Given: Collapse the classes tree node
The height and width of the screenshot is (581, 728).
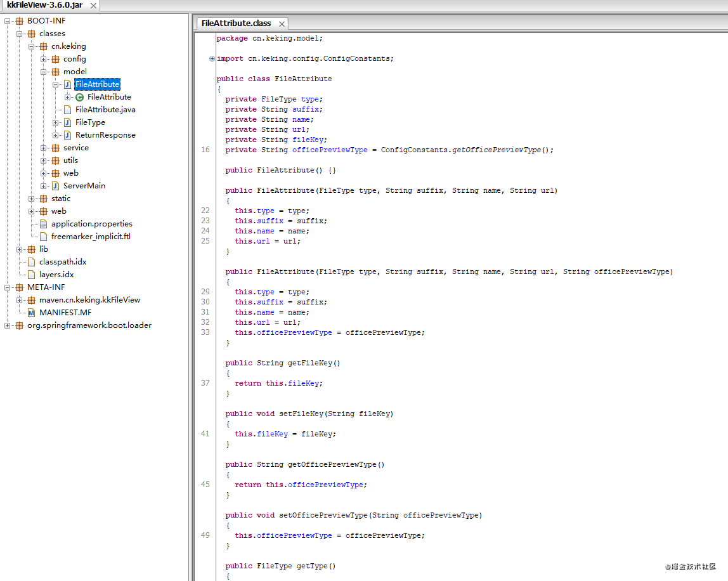Looking at the screenshot, I should click(20, 34).
